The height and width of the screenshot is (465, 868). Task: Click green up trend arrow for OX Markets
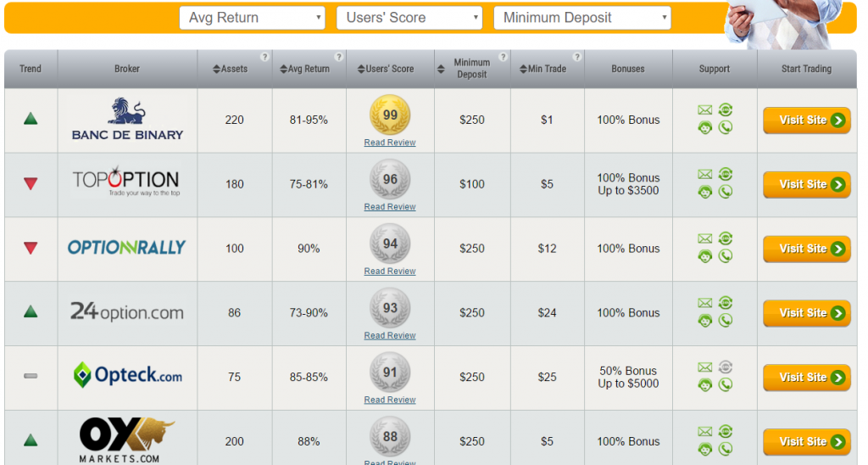[31, 440]
